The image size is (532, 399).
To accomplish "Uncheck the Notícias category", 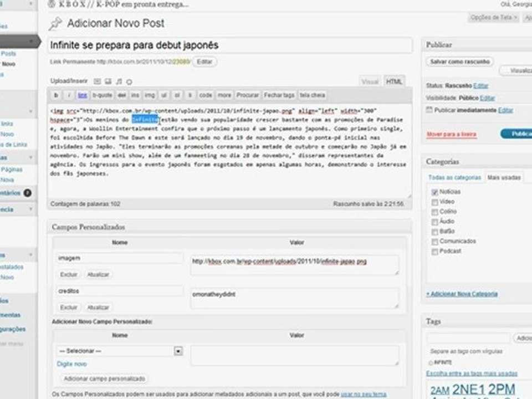I will pos(434,192).
